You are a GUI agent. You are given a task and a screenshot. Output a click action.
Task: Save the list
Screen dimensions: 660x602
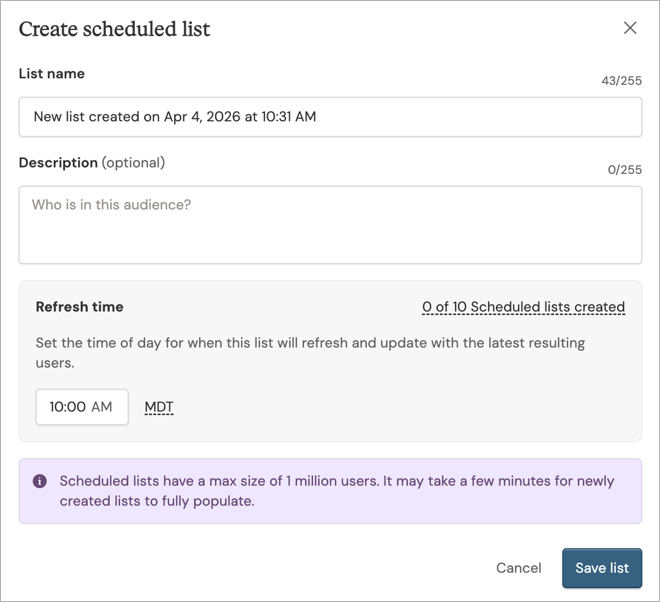click(602, 568)
